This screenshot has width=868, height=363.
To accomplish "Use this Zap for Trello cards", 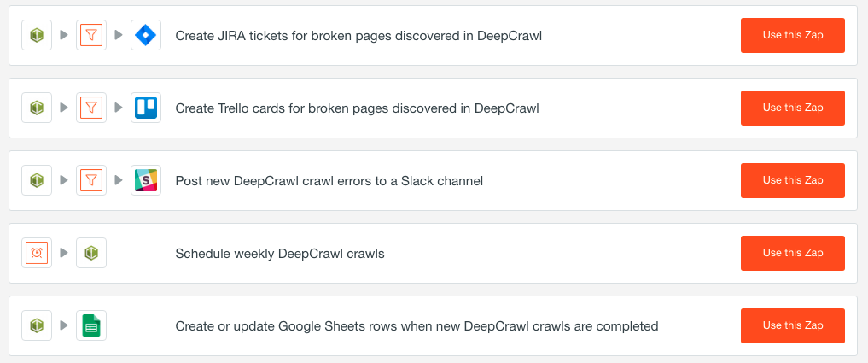I will [792, 108].
